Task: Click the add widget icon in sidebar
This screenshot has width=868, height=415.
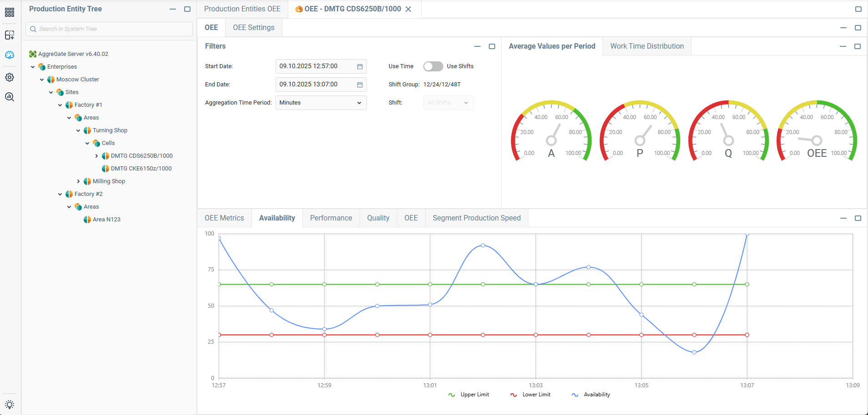Action: click(x=10, y=35)
